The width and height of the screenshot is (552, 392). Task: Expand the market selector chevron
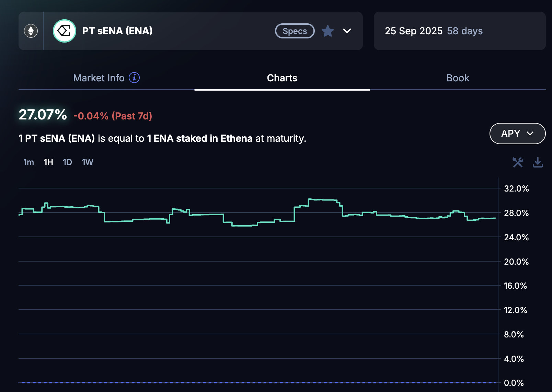click(x=347, y=31)
